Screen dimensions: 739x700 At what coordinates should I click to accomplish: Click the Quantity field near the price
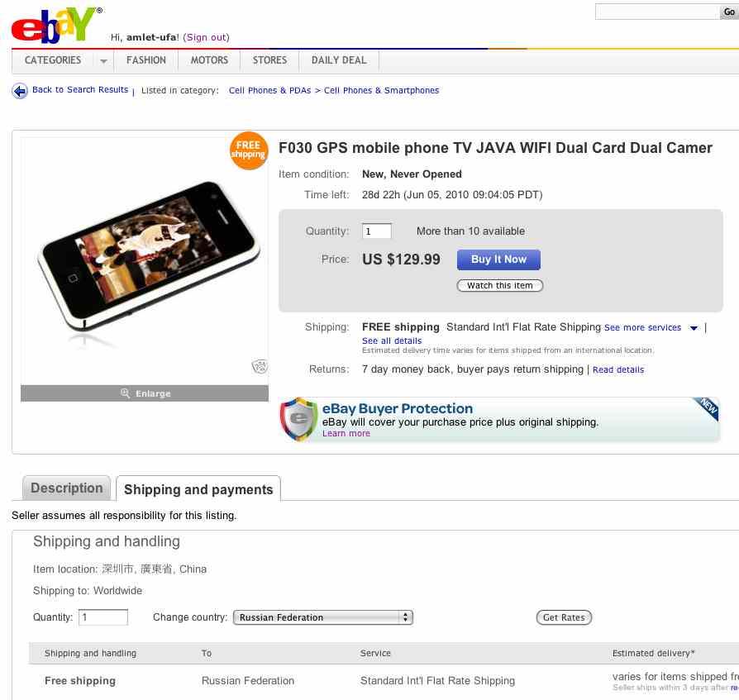pyautogui.click(x=377, y=231)
